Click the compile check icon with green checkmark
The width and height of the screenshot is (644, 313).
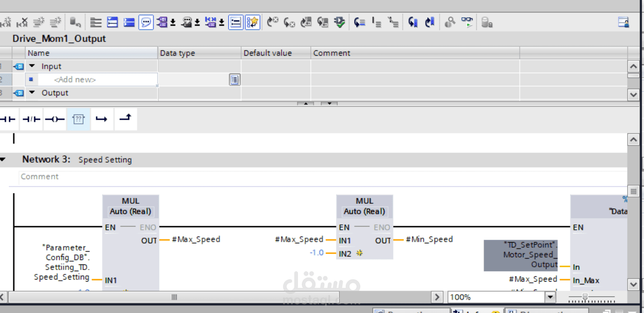coord(339,22)
